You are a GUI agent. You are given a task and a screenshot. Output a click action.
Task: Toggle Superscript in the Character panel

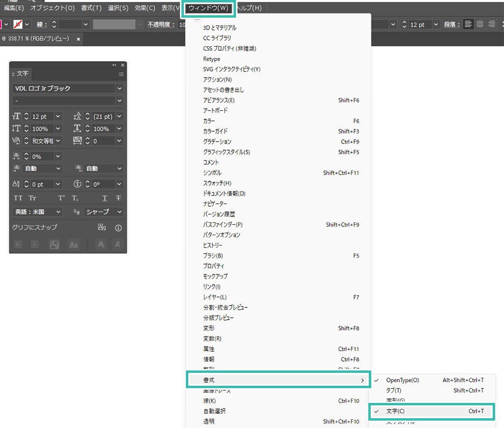(x=61, y=198)
